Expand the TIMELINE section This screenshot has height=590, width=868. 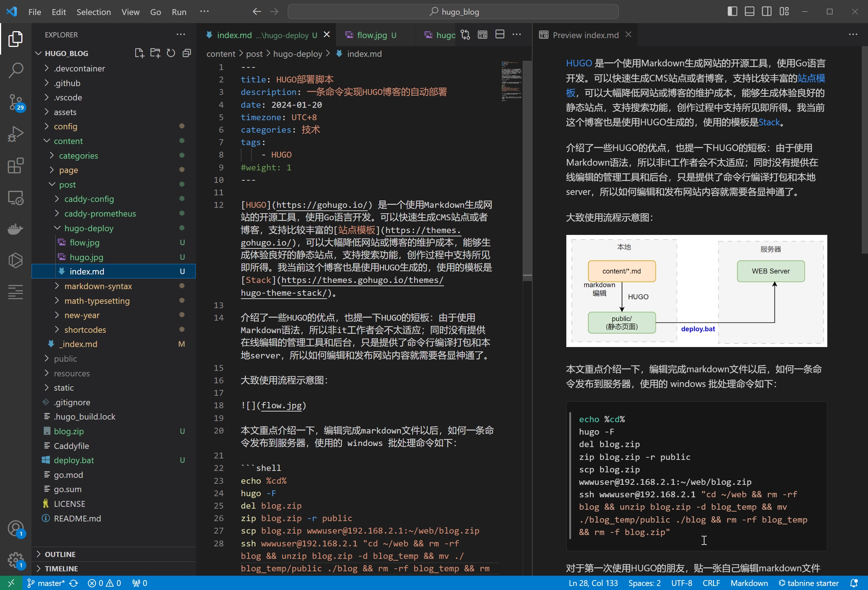[x=61, y=568]
